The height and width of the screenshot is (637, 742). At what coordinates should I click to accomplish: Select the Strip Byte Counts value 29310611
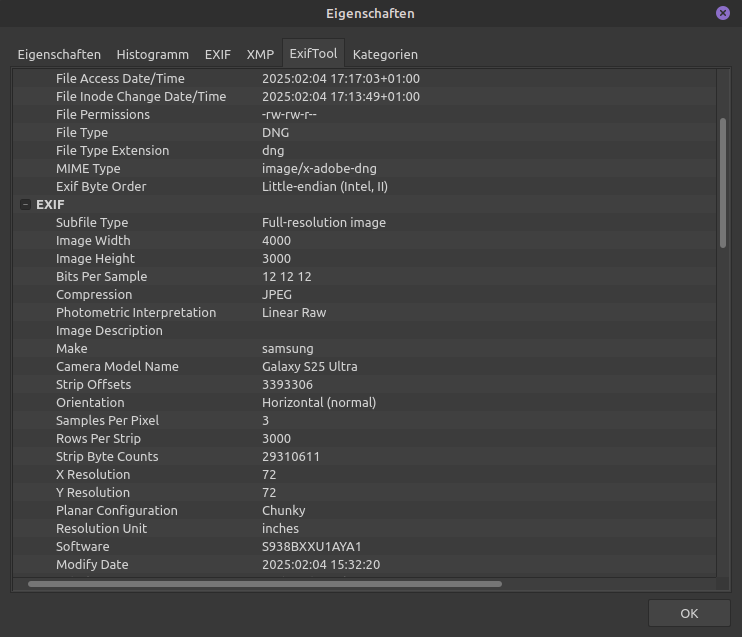click(291, 456)
